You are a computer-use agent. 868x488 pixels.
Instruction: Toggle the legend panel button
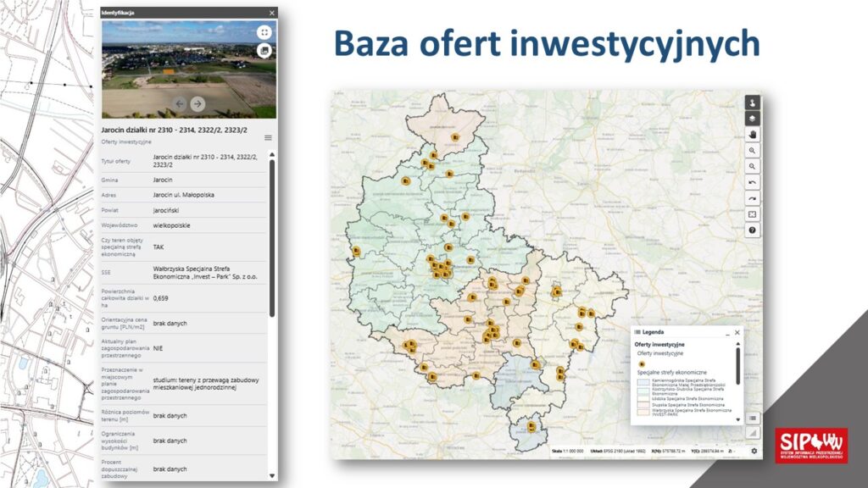752,418
